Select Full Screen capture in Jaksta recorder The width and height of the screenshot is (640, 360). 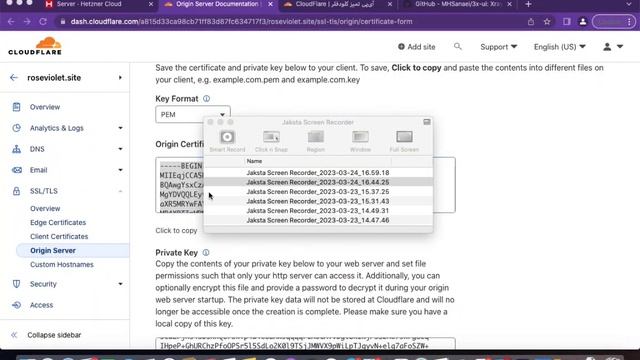tap(404, 141)
